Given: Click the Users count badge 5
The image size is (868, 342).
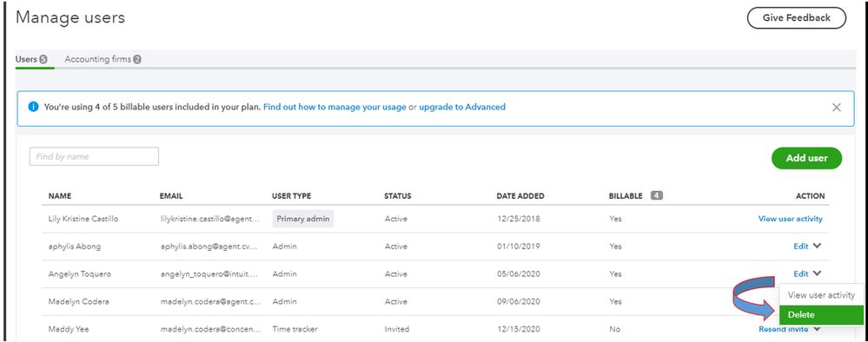Looking at the screenshot, I should [x=43, y=60].
